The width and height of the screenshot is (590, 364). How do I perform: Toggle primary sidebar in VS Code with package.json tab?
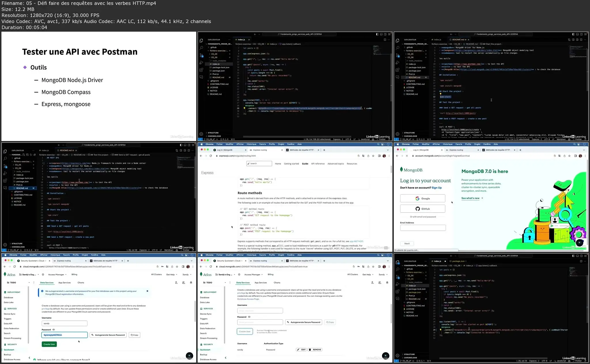point(574,256)
